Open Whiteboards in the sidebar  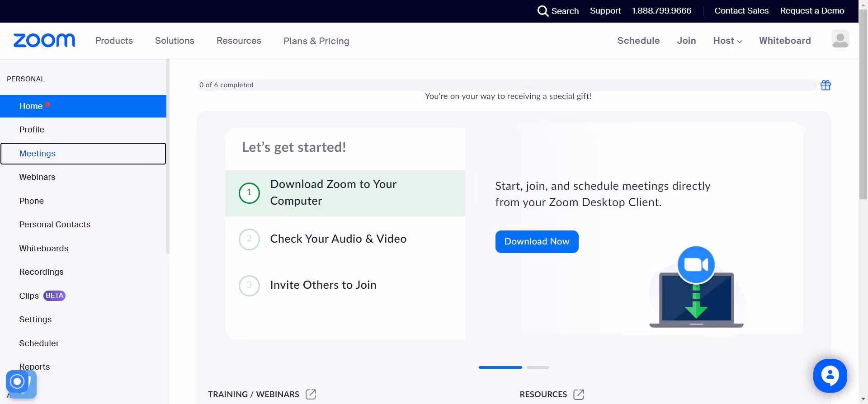[83, 249]
